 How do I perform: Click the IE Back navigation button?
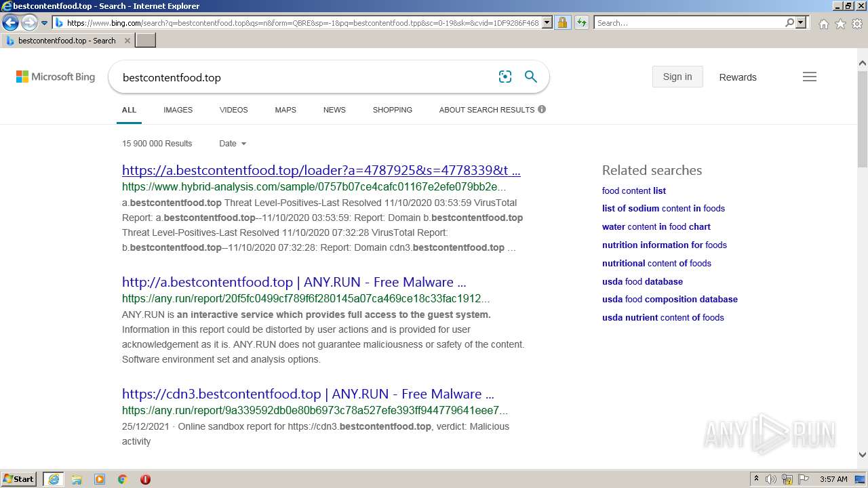point(10,22)
